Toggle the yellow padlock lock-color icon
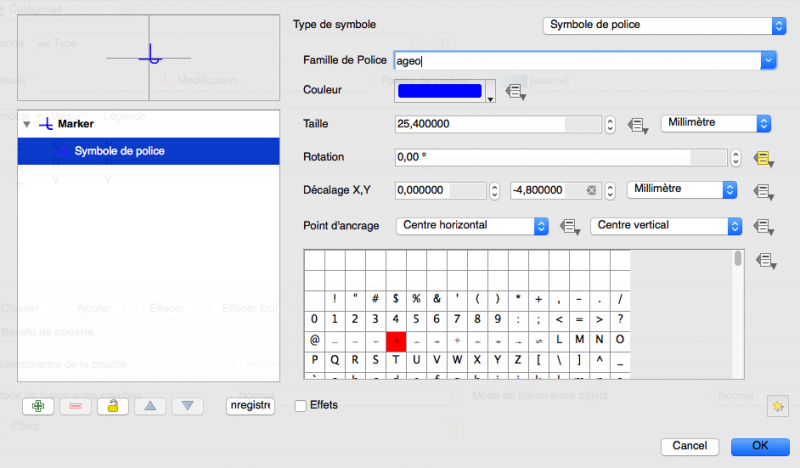This screenshot has height=468, width=800. point(113,406)
